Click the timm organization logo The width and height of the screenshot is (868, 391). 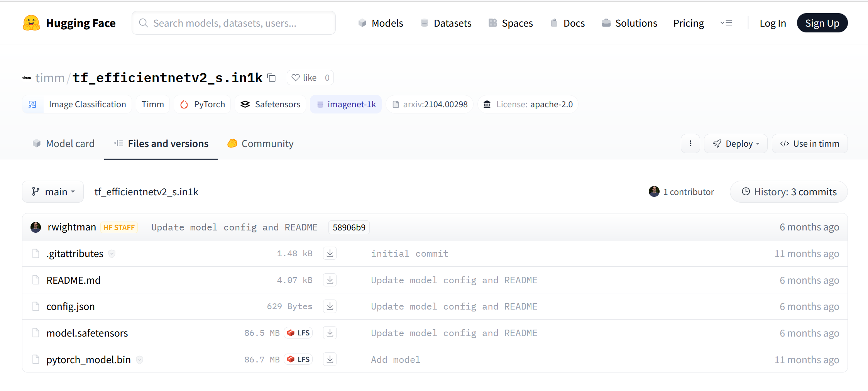tap(27, 78)
